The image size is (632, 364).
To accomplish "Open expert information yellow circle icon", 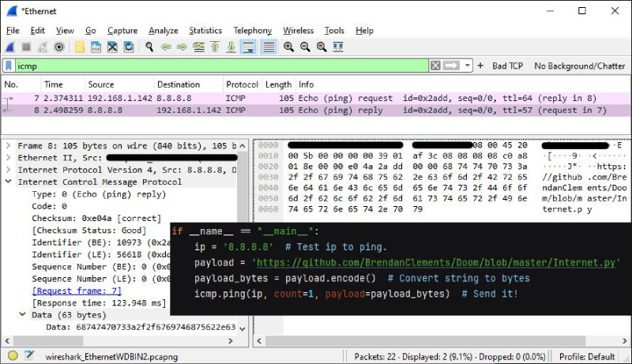I will (x=13, y=355).
